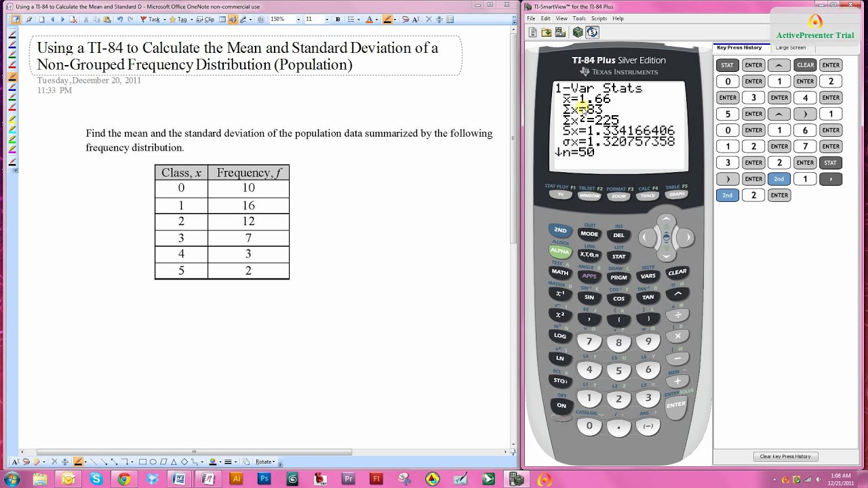Click the TRACE key on the calculator
This screenshot has width=868, height=488.
[648, 196]
